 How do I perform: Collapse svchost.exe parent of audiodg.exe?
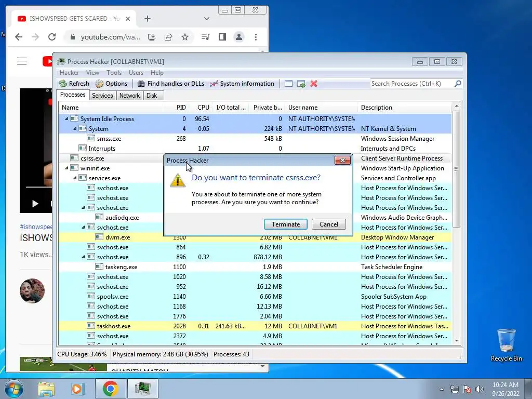point(83,208)
